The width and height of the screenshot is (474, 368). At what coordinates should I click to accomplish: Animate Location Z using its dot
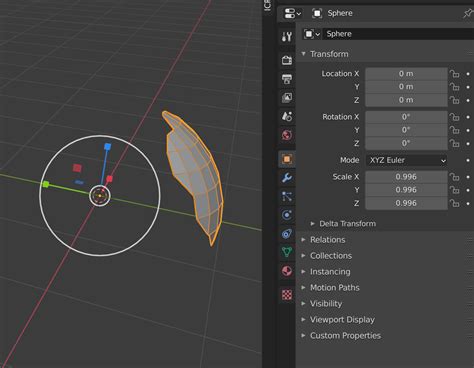click(468, 100)
